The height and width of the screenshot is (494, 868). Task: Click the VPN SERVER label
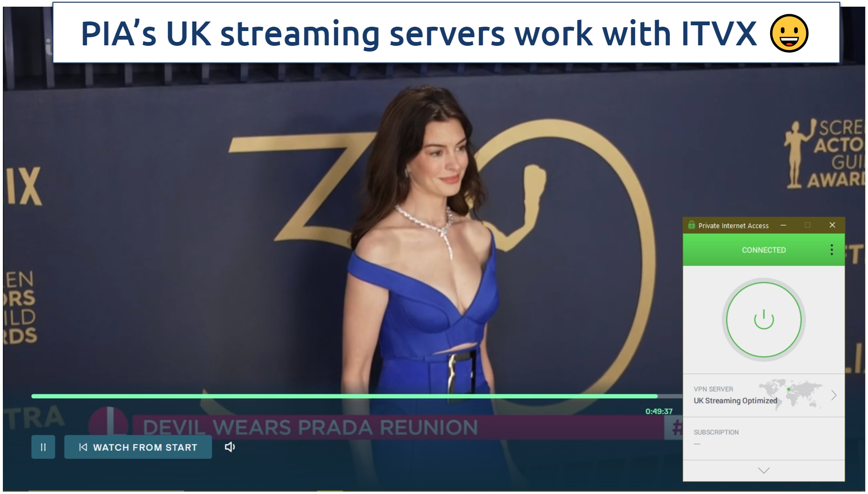713,389
